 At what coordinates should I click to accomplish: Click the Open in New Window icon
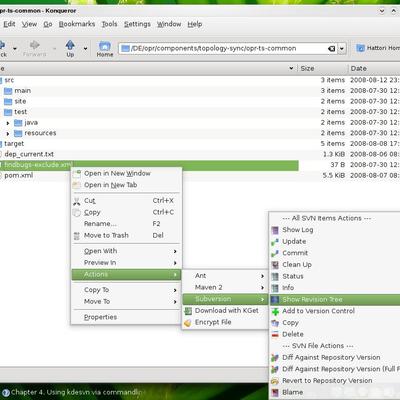[77, 174]
